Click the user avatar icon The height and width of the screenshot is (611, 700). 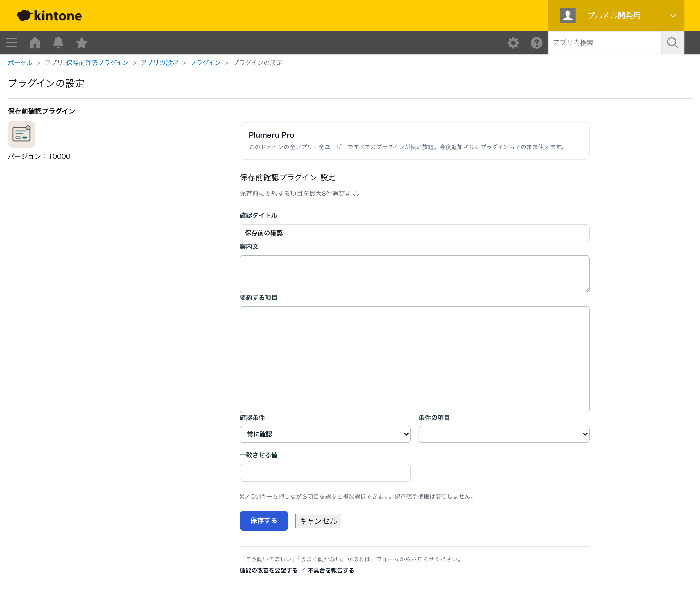point(567,16)
